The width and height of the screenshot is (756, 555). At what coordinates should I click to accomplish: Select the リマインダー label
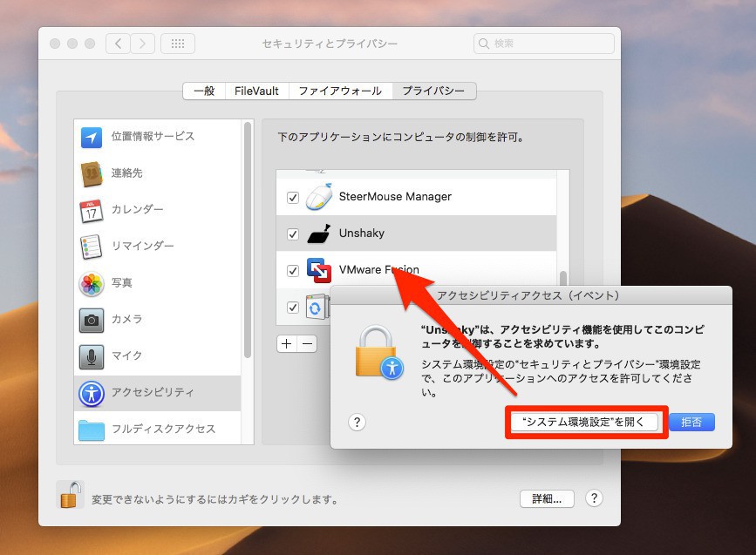click(143, 247)
